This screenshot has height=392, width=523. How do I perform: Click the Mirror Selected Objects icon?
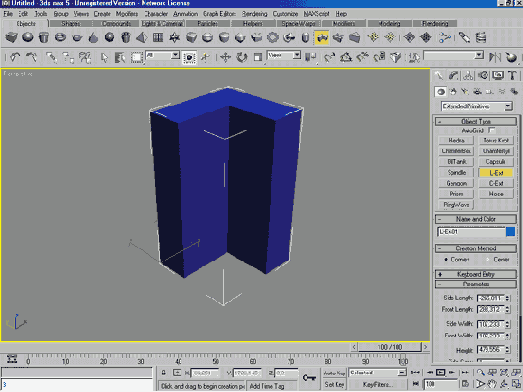[495, 57]
